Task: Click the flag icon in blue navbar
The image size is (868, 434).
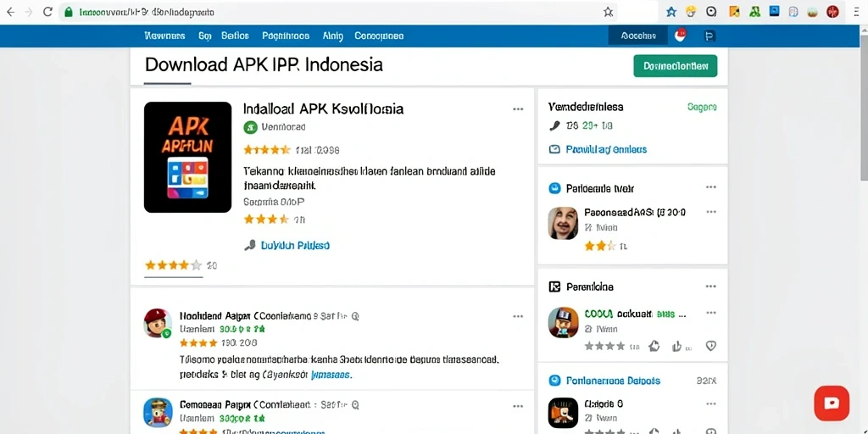Action: click(x=709, y=36)
